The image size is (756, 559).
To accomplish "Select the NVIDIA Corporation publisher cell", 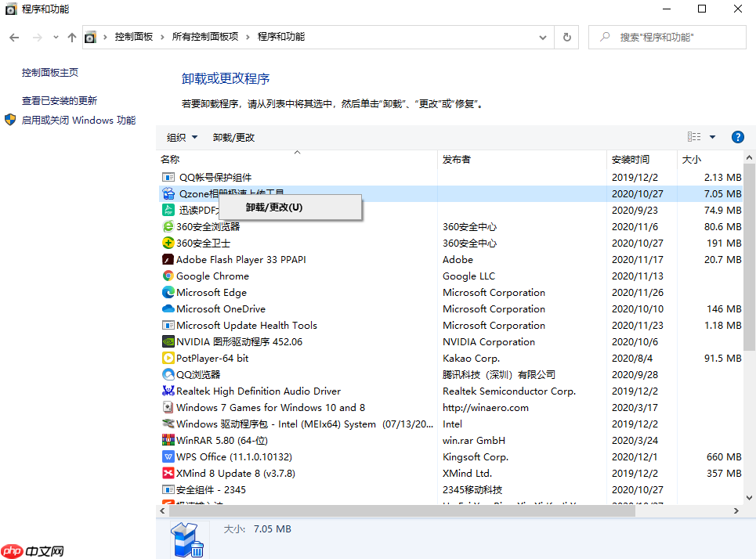I will pyautogui.click(x=488, y=342).
